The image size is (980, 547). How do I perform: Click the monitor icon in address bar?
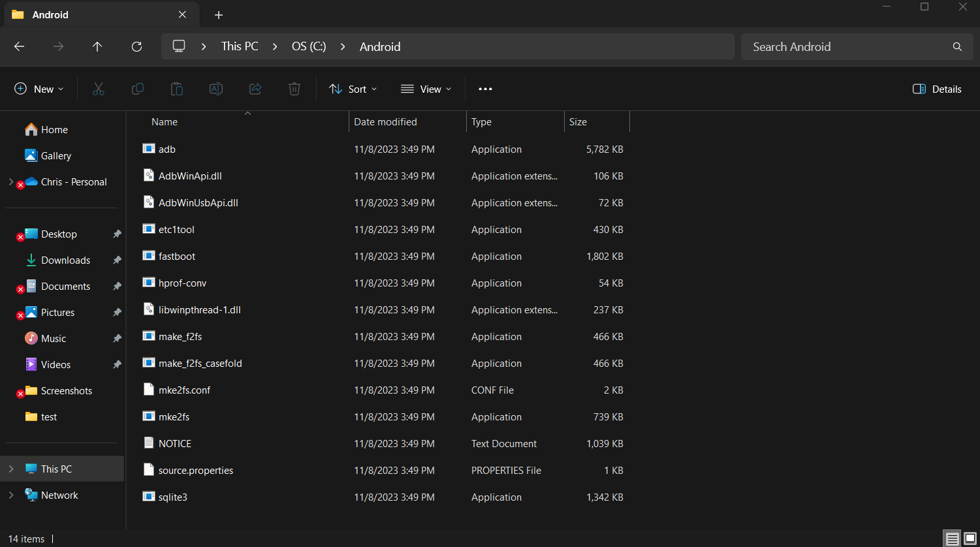point(179,46)
